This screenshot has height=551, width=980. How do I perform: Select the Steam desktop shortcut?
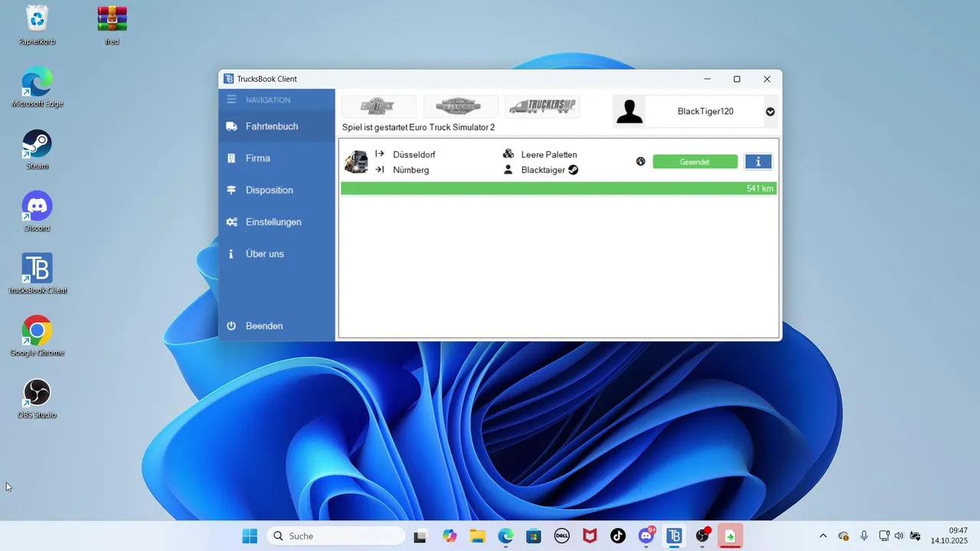37,149
